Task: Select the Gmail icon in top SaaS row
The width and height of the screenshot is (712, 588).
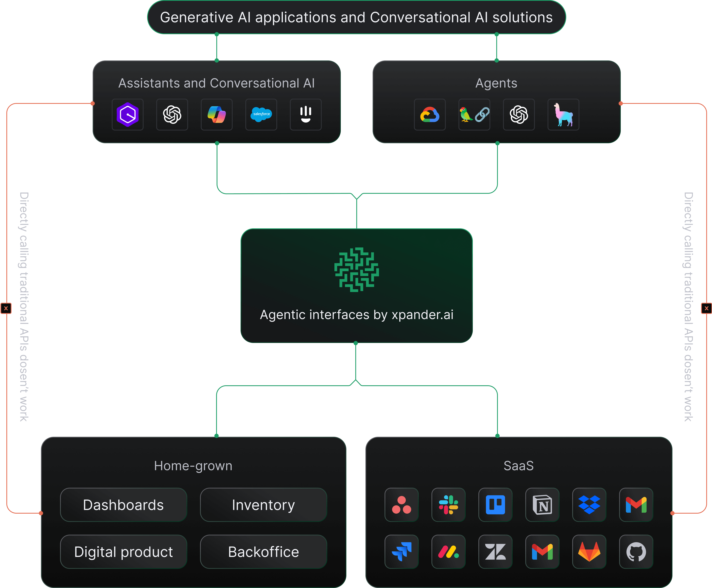Action: click(636, 505)
